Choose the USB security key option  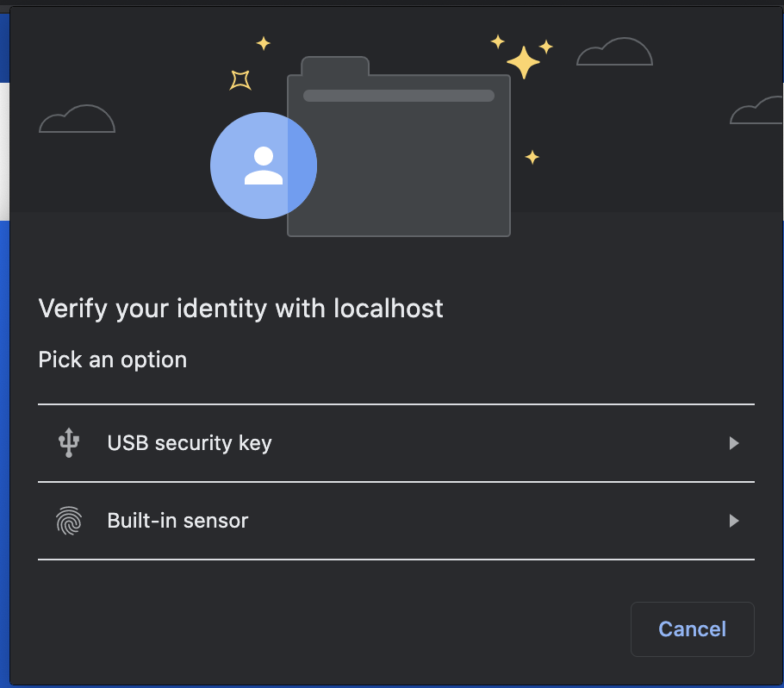[190, 443]
